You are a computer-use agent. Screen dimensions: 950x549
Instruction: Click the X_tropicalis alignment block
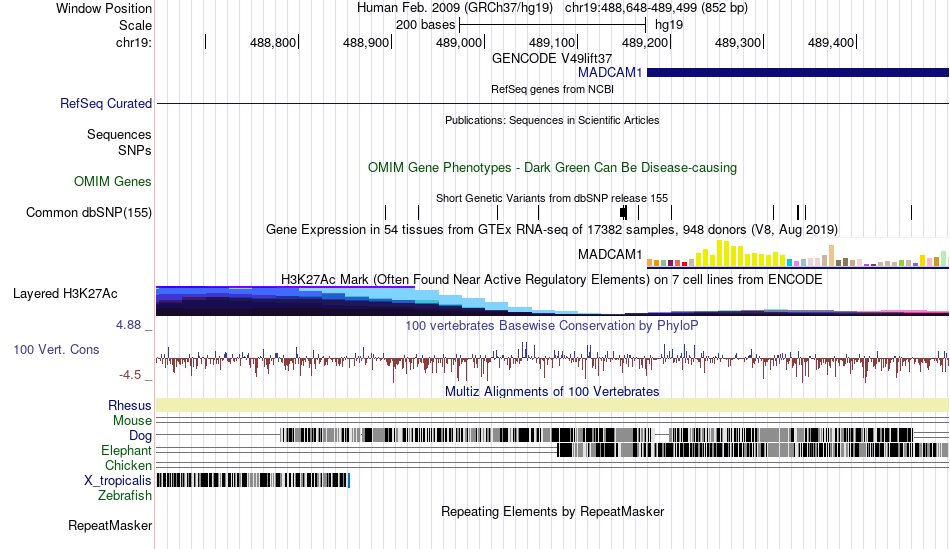[x=253, y=481]
